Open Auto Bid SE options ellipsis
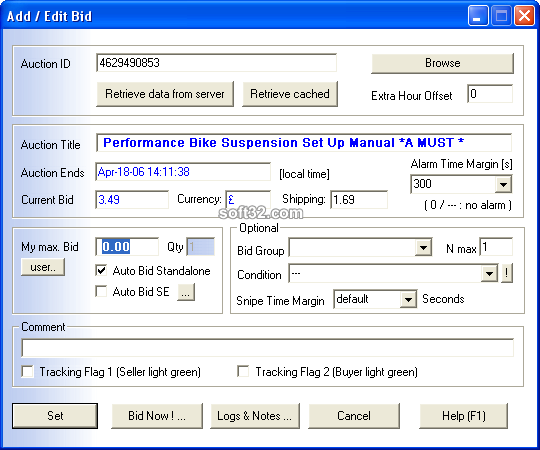This screenshot has width=540, height=450. [x=186, y=292]
